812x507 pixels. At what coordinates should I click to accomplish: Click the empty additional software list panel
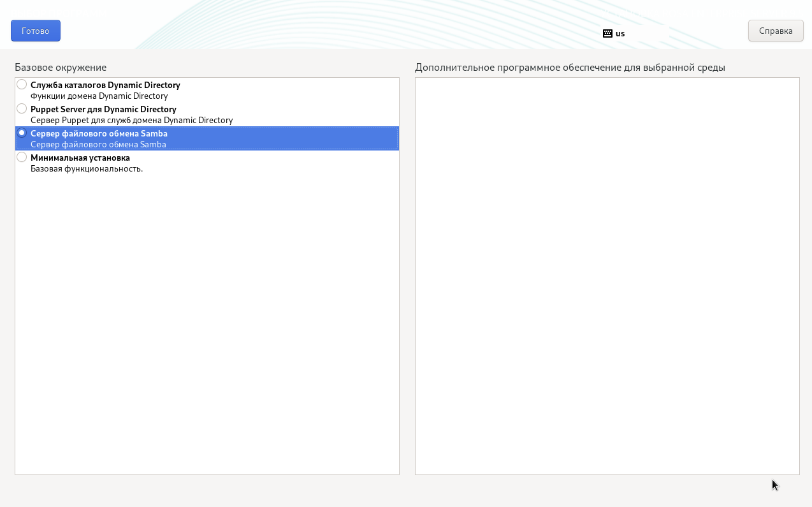(x=607, y=276)
